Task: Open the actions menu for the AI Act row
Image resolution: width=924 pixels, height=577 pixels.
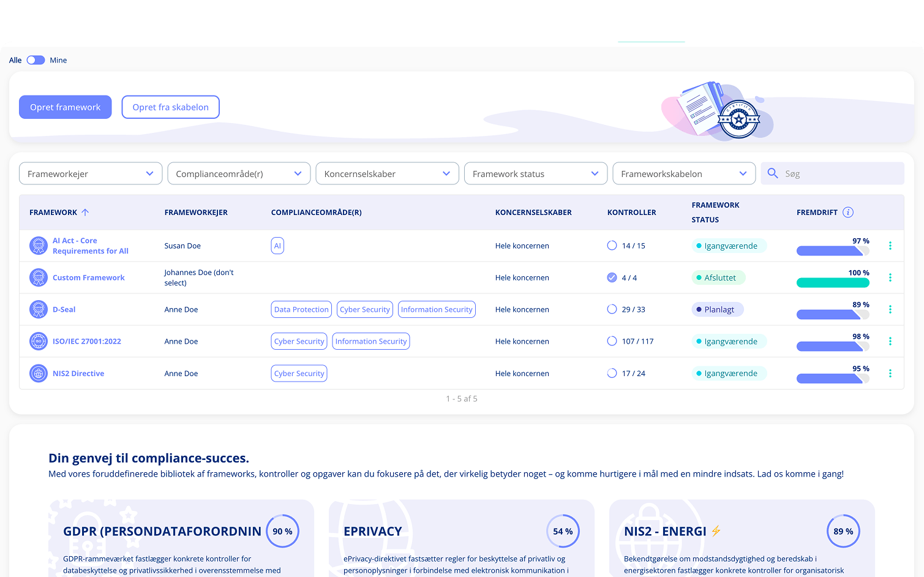Action: pos(890,245)
